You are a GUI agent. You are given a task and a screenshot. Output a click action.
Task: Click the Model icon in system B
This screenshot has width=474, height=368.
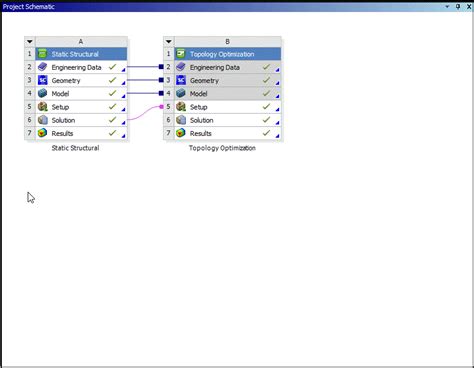coord(181,93)
